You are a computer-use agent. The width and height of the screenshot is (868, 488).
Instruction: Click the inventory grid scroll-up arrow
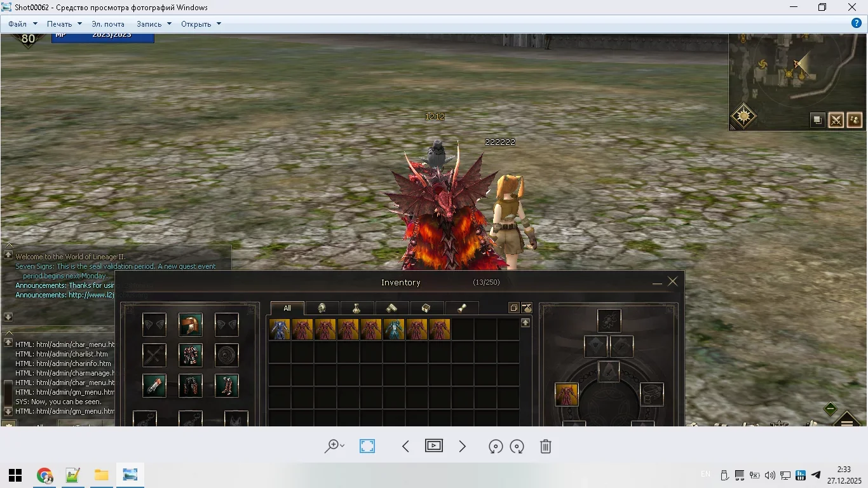click(526, 323)
